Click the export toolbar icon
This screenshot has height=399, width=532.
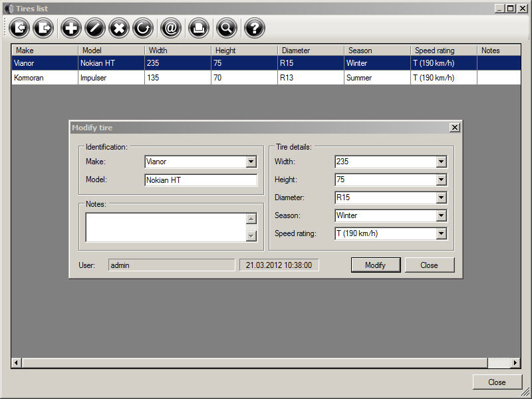tap(45, 28)
